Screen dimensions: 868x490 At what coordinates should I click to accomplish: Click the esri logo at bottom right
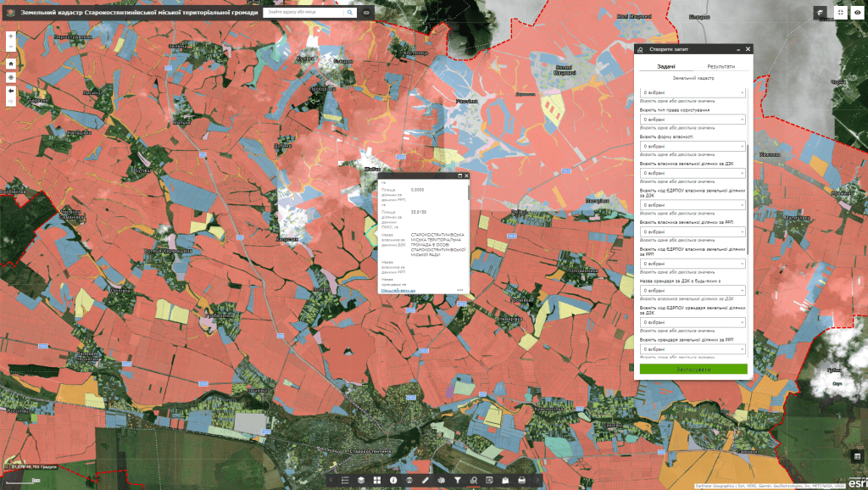(x=858, y=483)
